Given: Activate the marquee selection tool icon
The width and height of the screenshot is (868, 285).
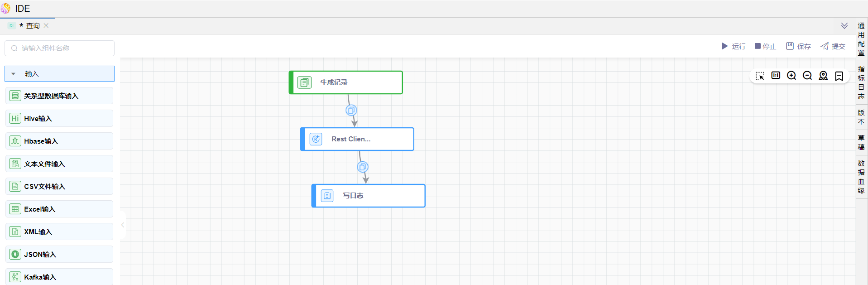Looking at the screenshot, I should 759,76.
